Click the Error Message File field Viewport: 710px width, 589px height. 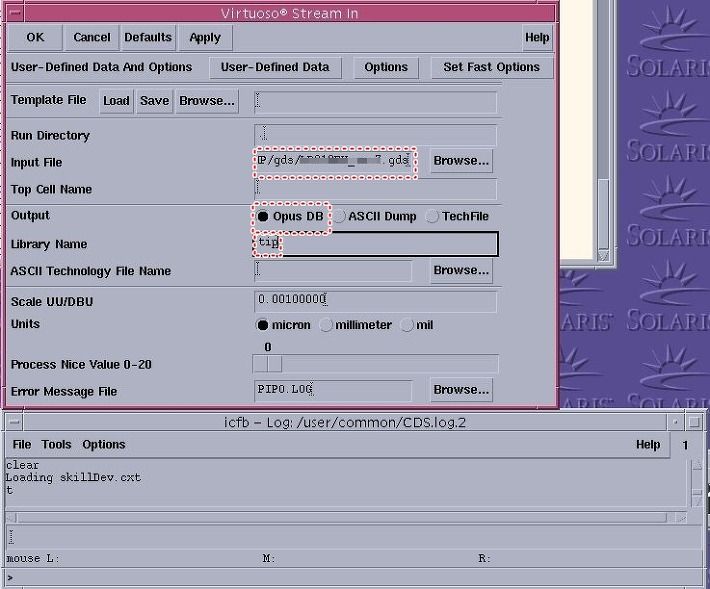pos(333,390)
